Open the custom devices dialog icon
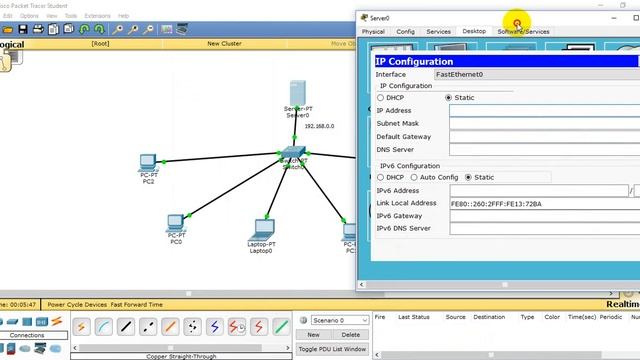This screenshot has width=640, height=360. 182,29
